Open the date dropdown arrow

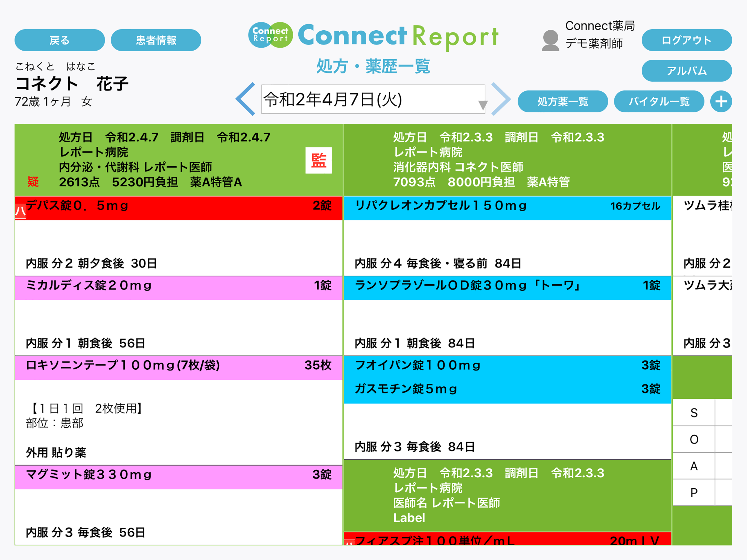tap(483, 105)
